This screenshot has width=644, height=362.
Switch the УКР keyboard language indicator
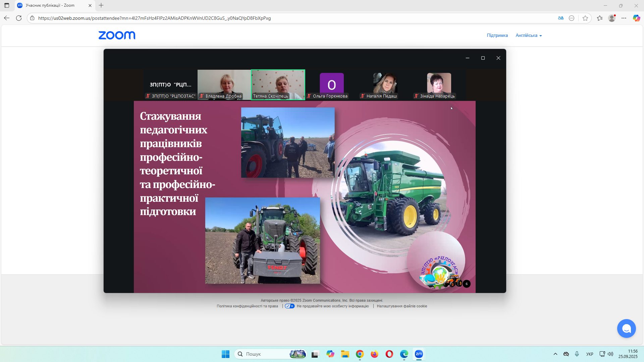590,354
